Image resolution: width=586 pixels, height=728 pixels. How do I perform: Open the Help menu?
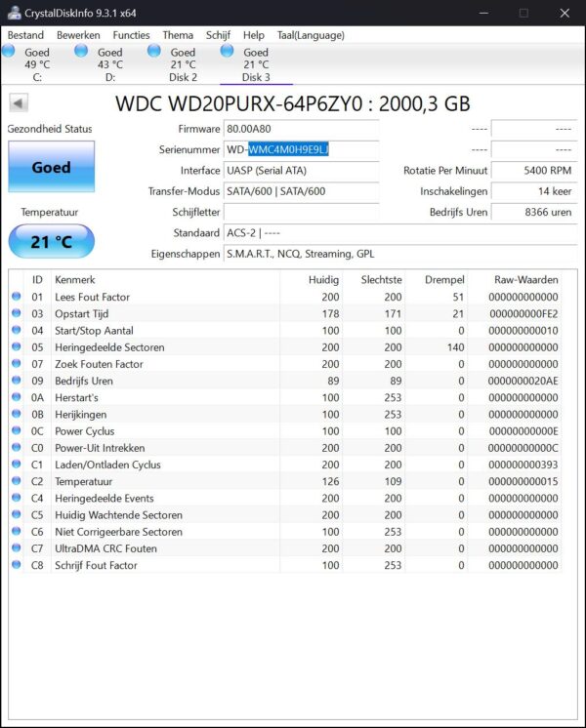point(253,35)
